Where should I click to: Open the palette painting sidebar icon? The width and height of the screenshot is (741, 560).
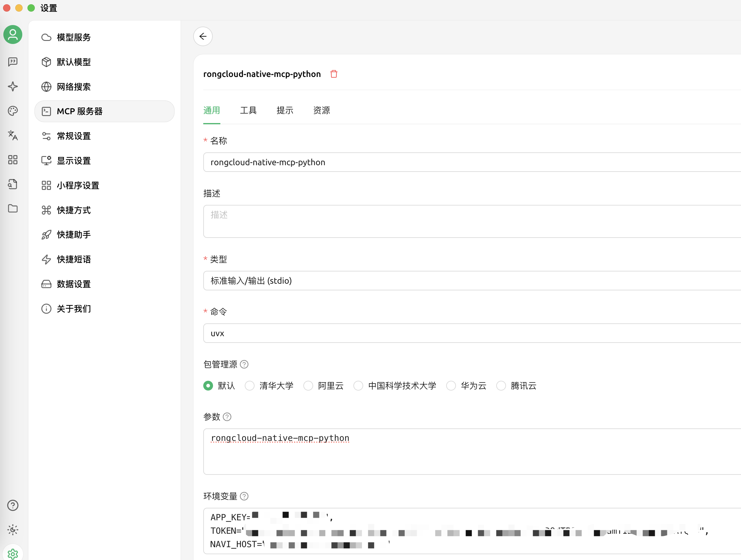pos(13,111)
